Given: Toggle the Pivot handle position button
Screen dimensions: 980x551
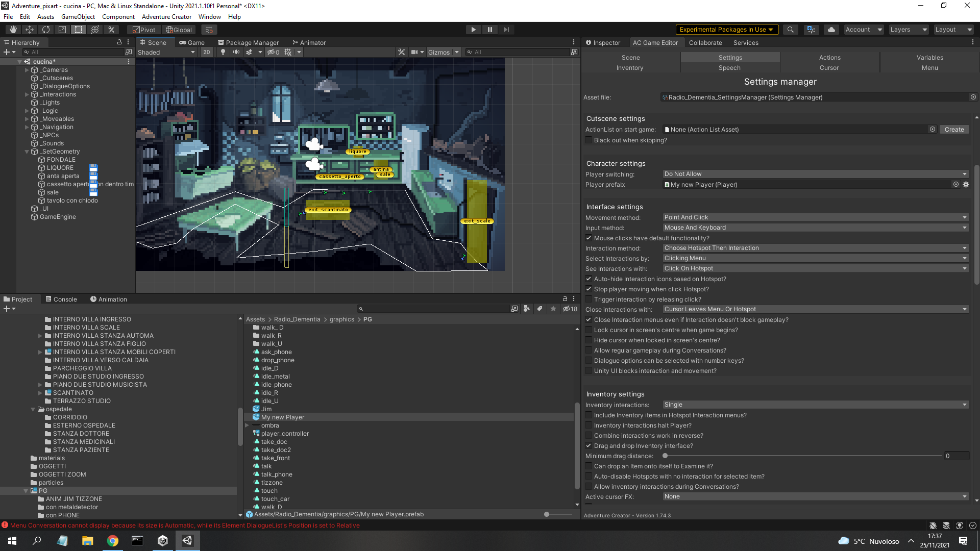Looking at the screenshot, I should pyautogui.click(x=144, y=30).
